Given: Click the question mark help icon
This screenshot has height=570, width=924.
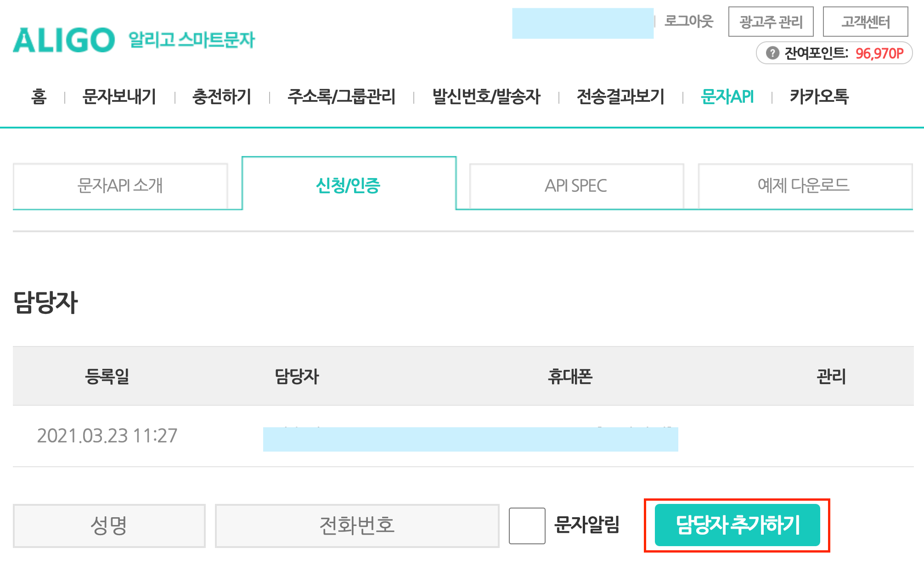Looking at the screenshot, I should click(x=772, y=53).
